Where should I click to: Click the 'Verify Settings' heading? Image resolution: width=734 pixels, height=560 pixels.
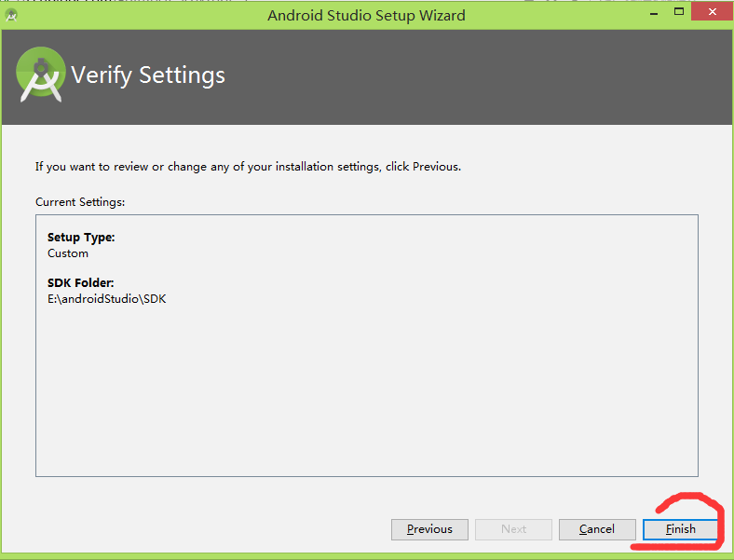point(148,75)
